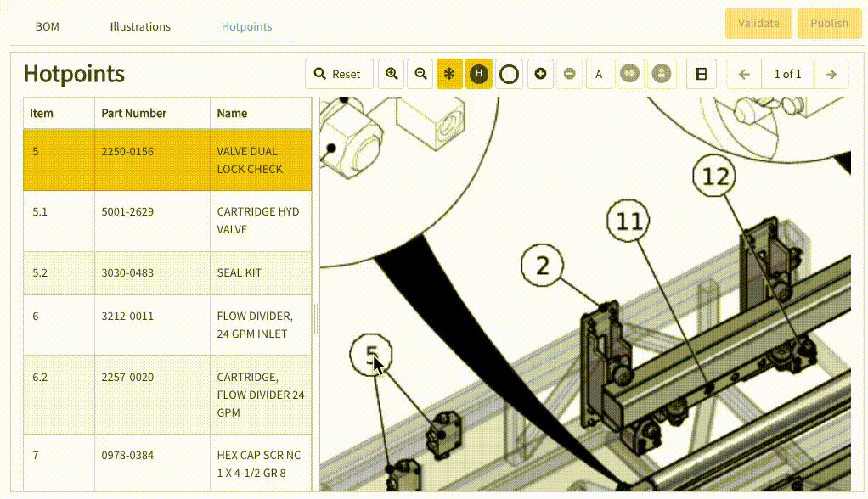868x499 pixels.
Task: Click the Publish button
Action: [829, 24]
